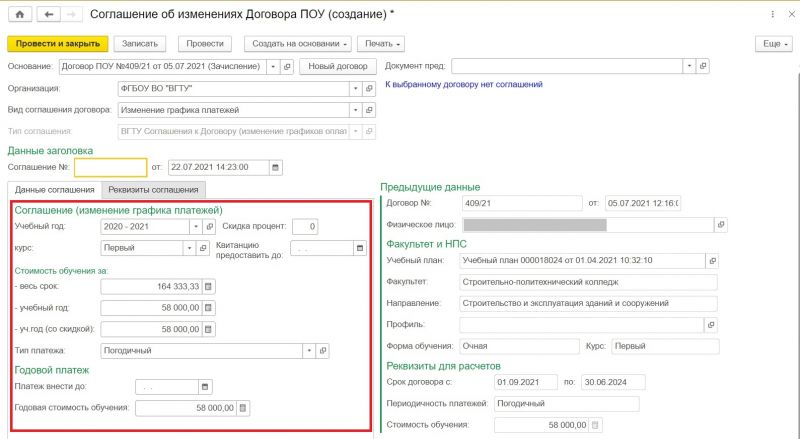Open calendar for Платеж внести до

205,387
